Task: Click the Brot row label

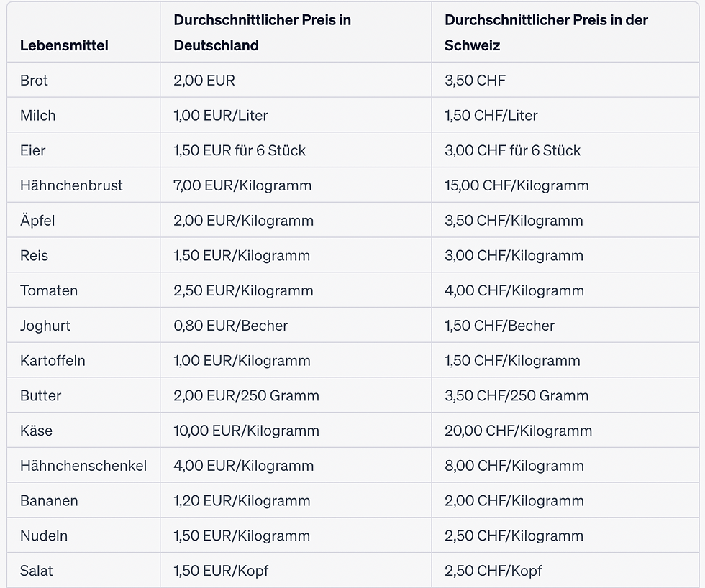Action: coord(34,81)
